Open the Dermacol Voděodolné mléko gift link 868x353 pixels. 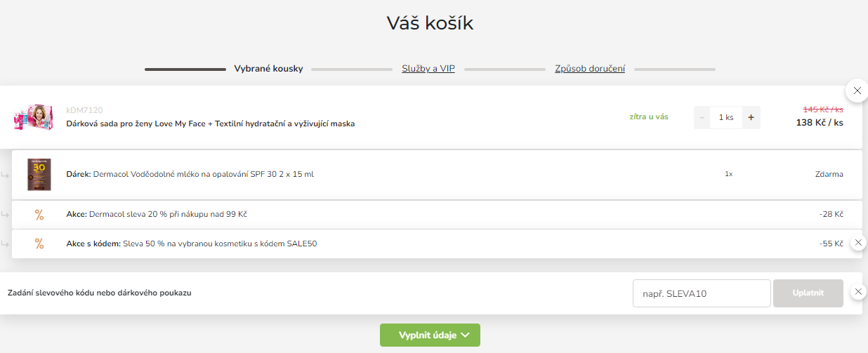(x=204, y=174)
